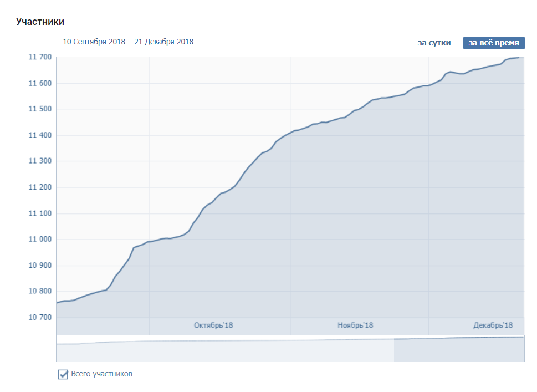537x392 pixels.
Task: Click the '11 500' y-axis value
Action: tap(40, 109)
